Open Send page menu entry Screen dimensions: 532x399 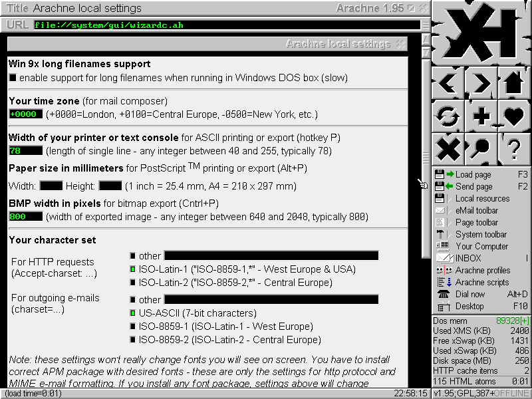pos(473,187)
